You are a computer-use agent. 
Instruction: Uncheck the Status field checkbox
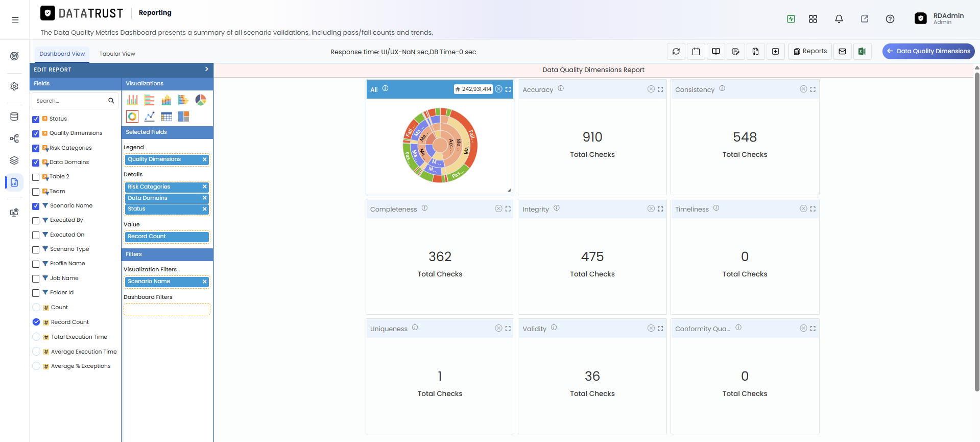36,119
